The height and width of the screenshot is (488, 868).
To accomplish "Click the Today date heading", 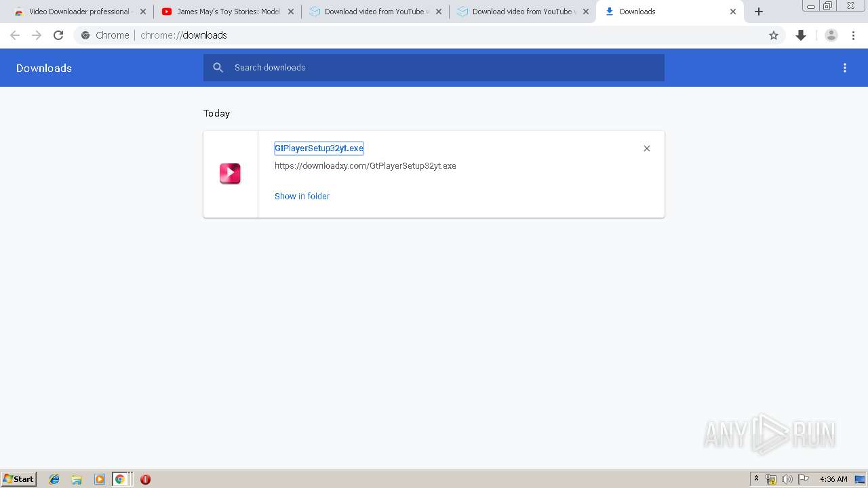I will pyautogui.click(x=216, y=114).
